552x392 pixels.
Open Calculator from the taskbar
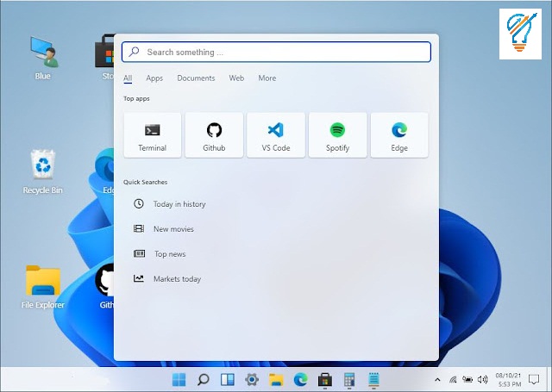click(x=349, y=380)
